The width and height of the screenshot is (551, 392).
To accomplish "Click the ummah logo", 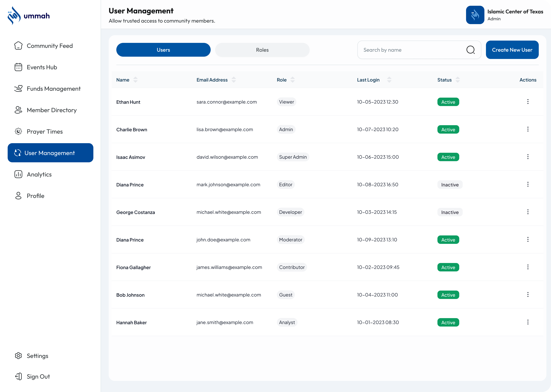I will click(29, 16).
